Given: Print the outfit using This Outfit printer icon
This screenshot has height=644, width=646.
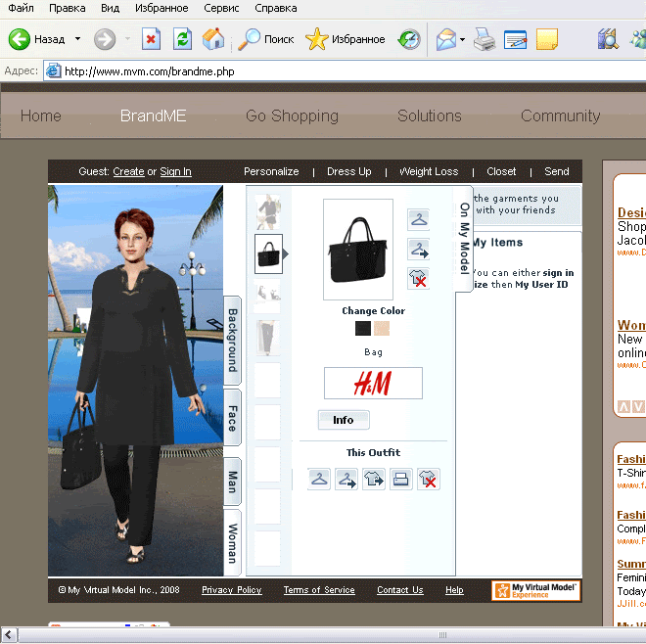Looking at the screenshot, I should (401, 480).
